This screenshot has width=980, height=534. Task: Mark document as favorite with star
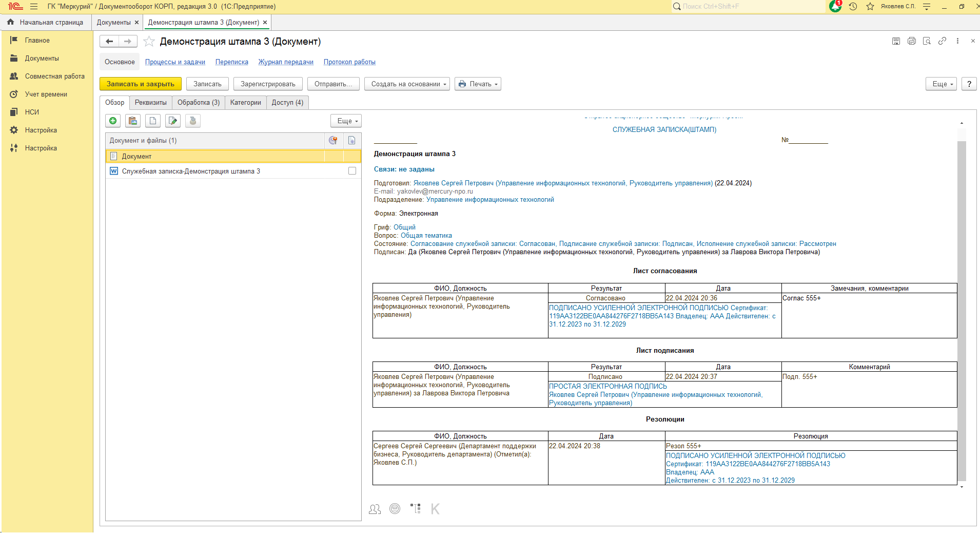pyautogui.click(x=149, y=42)
